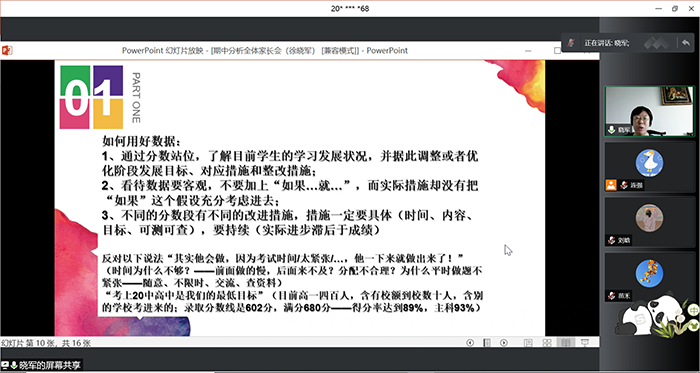The image size is (700, 373).
Task: Click 晓军's green microphone icon on video
Action: pos(611,130)
